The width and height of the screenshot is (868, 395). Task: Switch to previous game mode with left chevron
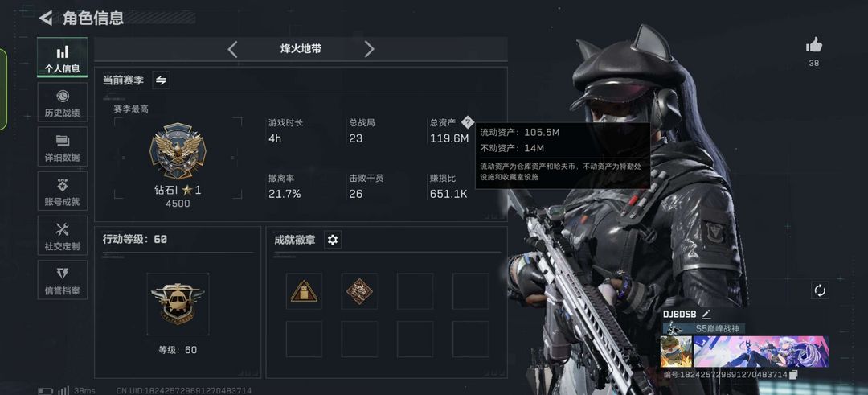pyautogui.click(x=232, y=49)
